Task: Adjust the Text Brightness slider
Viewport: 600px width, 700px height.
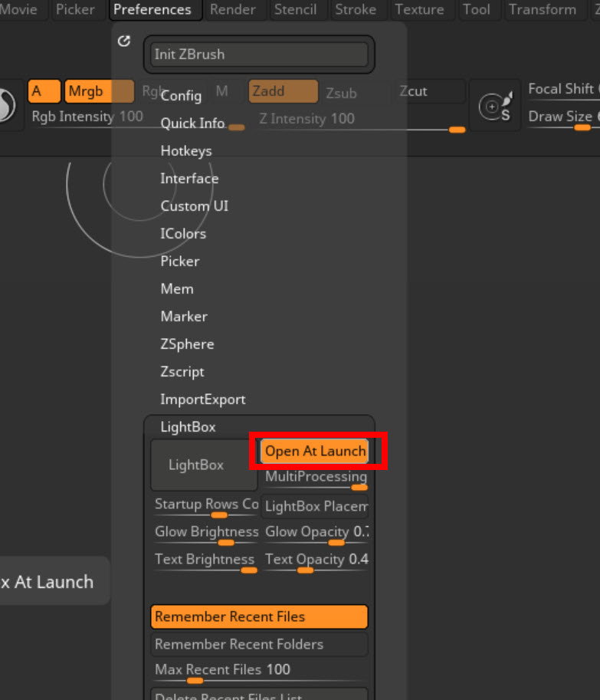Action: click(205, 562)
